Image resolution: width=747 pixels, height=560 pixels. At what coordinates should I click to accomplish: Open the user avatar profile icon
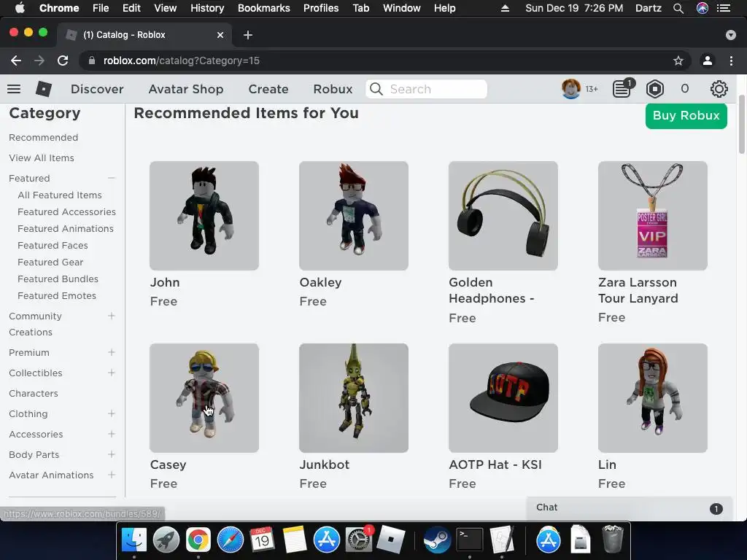pyautogui.click(x=570, y=89)
